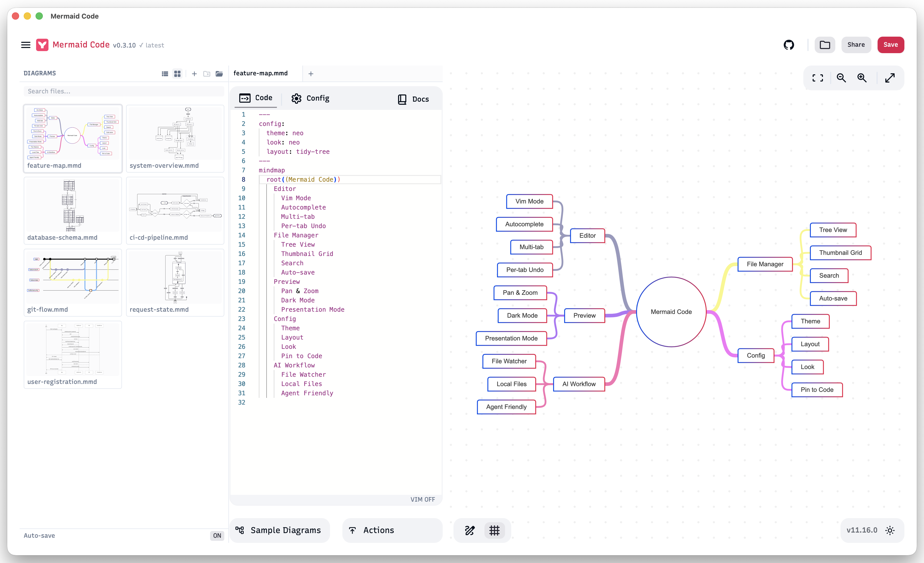Click the Dark Mode mindmap node

(x=522, y=316)
